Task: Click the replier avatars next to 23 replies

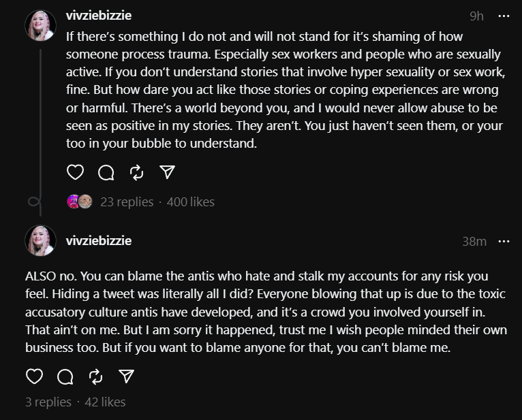Action: tap(80, 202)
